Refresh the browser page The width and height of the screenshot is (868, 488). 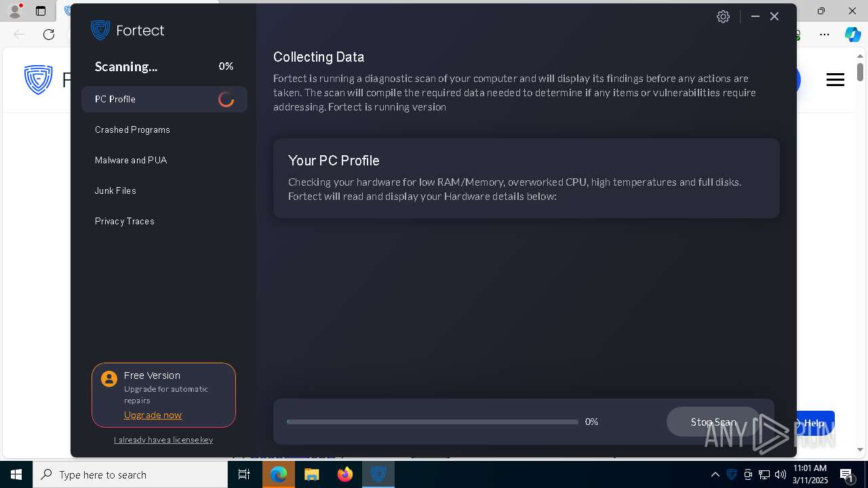49,35
